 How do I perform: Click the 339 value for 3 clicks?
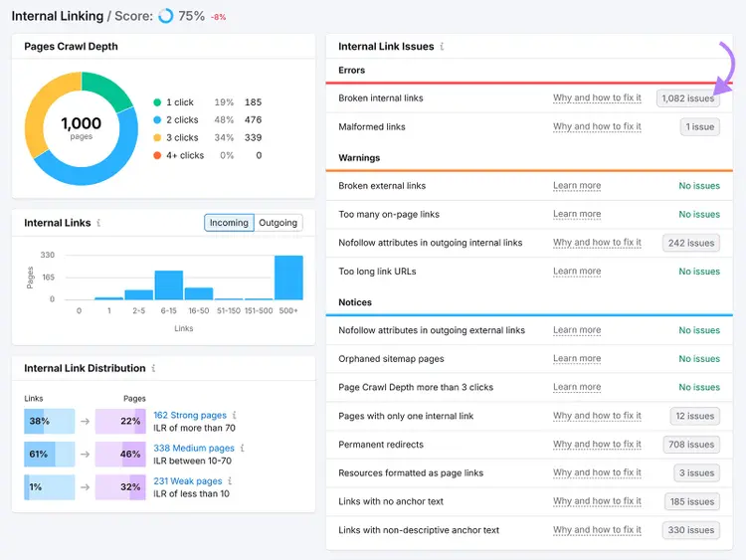[x=253, y=137]
